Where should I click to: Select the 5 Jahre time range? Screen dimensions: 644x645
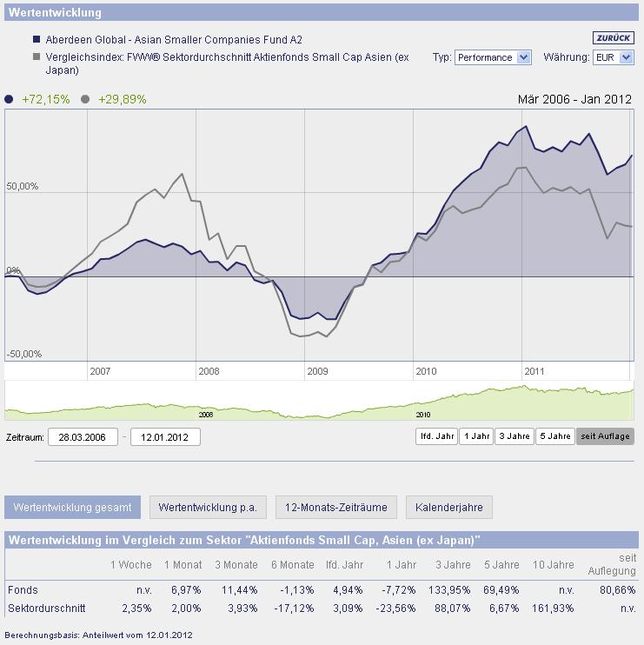tap(554, 436)
